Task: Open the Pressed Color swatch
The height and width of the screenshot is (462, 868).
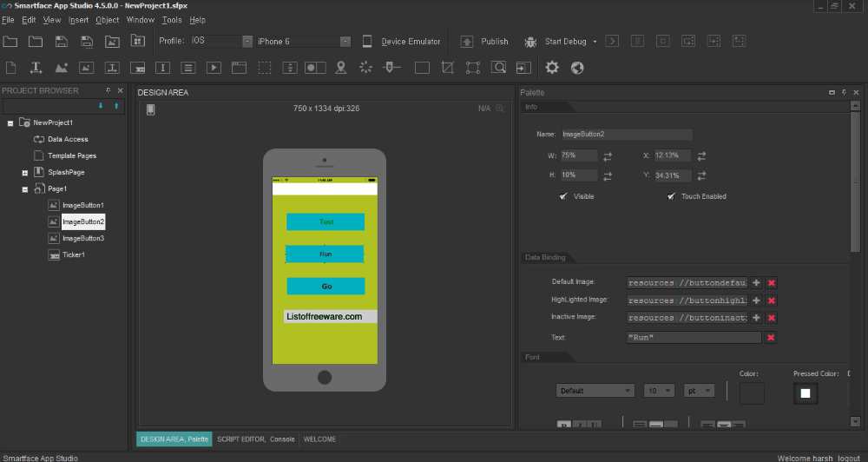Action: coord(806,393)
